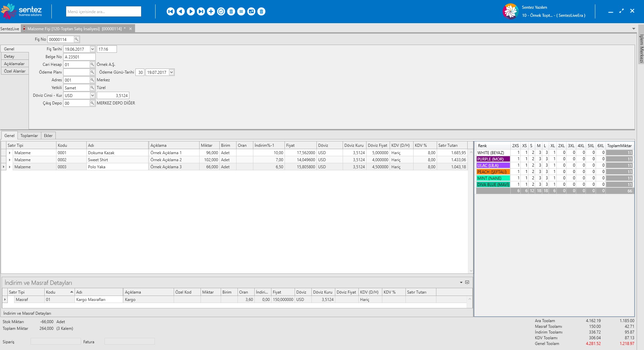
Task: Open Cari Hesap lookup magnifier
Action: [92, 64]
